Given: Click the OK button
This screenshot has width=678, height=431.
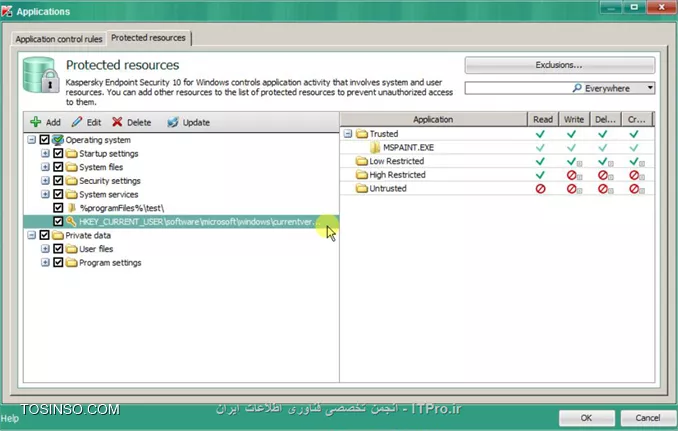Looking at the screenshot, I should point(586,418).
